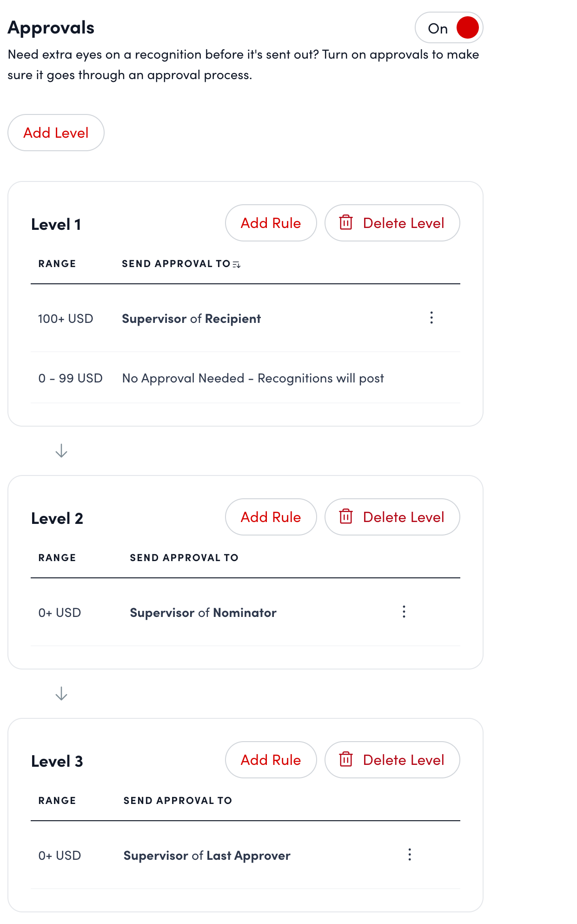
Task: Click Add Level
Action: coord(56,133)
